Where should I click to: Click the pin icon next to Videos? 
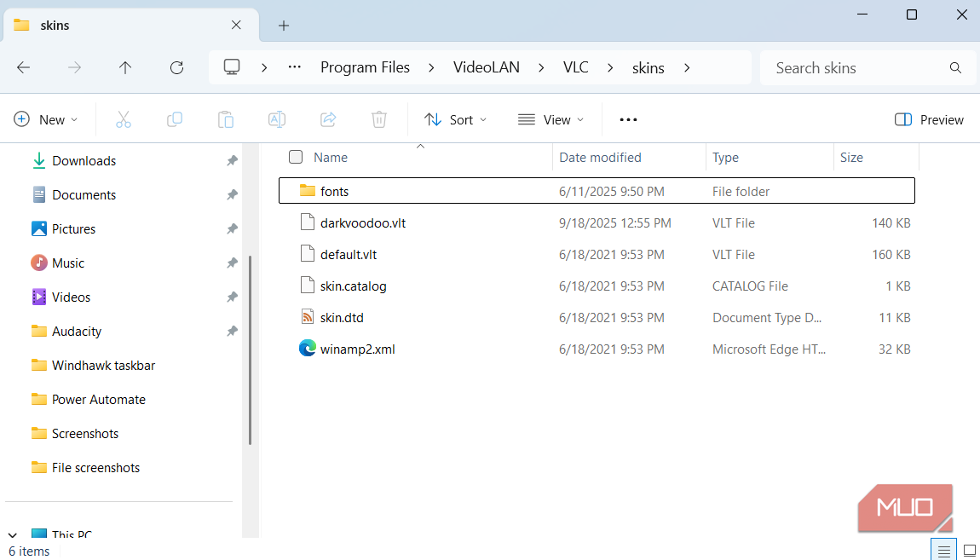click(232, 297)
